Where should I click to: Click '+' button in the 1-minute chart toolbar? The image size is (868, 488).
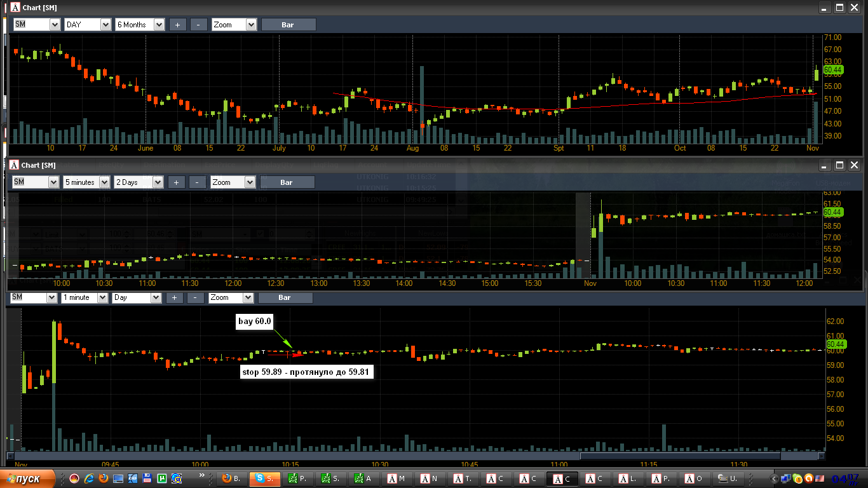(x=174, y=297)
